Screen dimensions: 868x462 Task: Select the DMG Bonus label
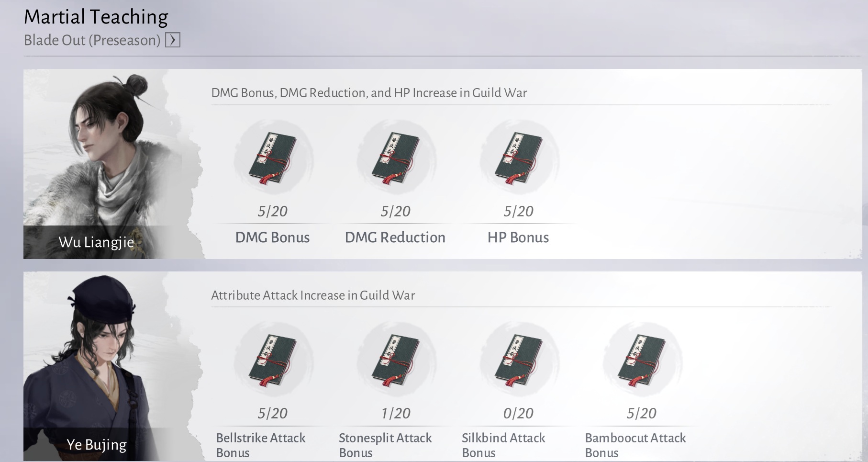(273, 237)
